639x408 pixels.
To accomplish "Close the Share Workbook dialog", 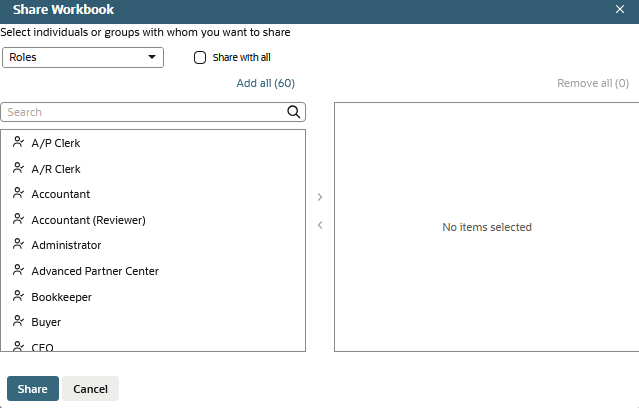I will pyautogui.click(x=620, y=9).
